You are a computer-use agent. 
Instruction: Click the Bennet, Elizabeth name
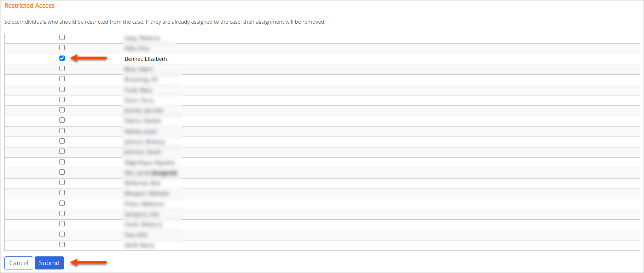146,59
